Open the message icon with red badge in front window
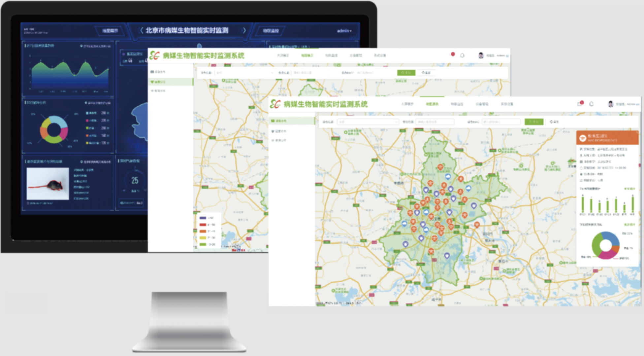The width and height of the screenshot is (644, 356). point(580,104)
